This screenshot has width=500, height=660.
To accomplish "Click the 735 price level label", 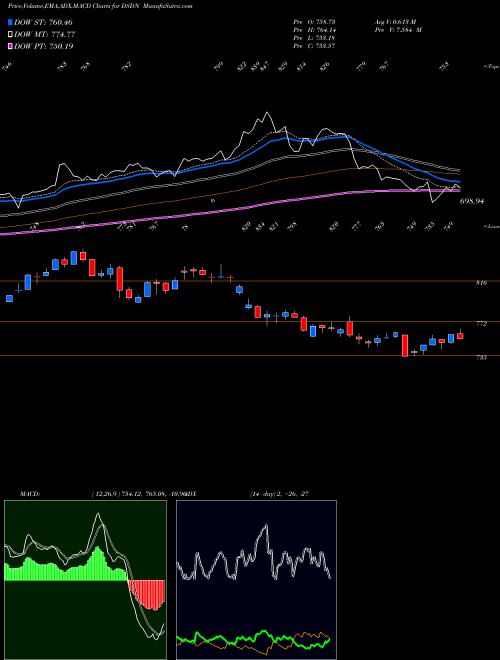I will click(x=481, y=357).
